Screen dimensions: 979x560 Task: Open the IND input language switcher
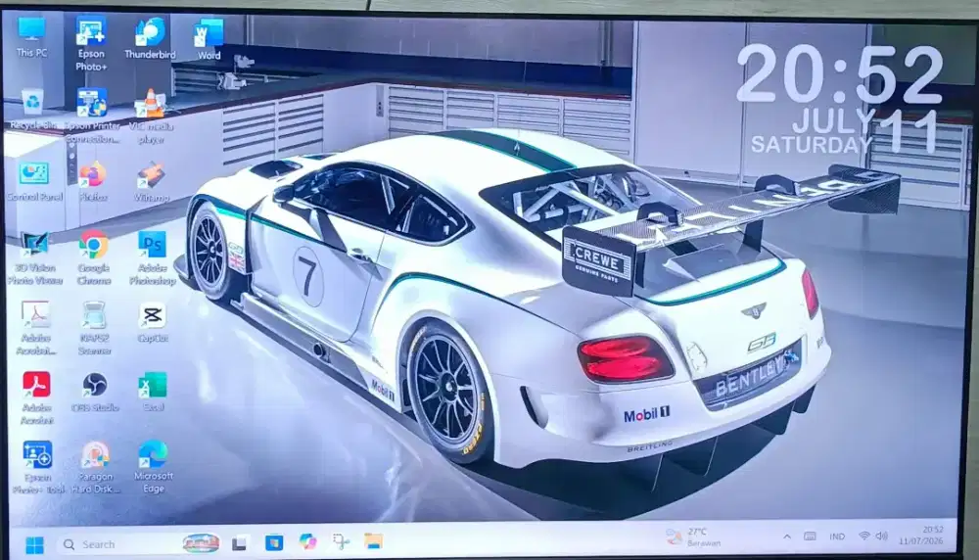(x=837, y=537)
